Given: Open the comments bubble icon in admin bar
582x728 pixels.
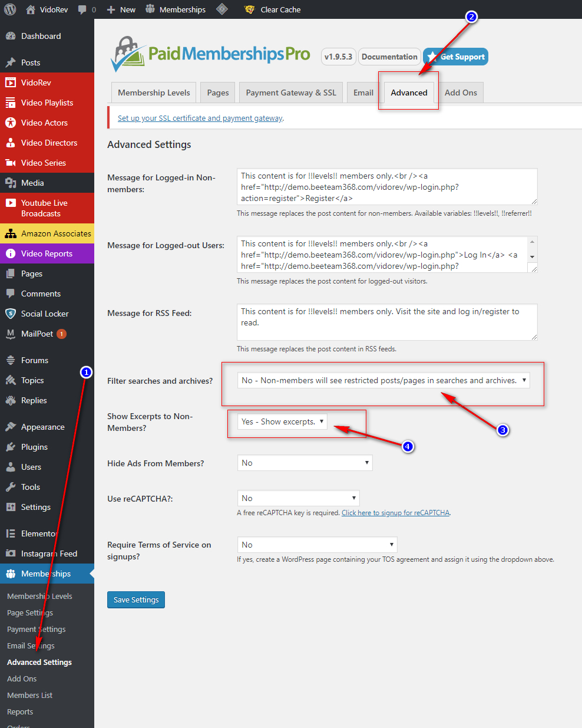Looking at the screenshot, I should click(82, 9).
